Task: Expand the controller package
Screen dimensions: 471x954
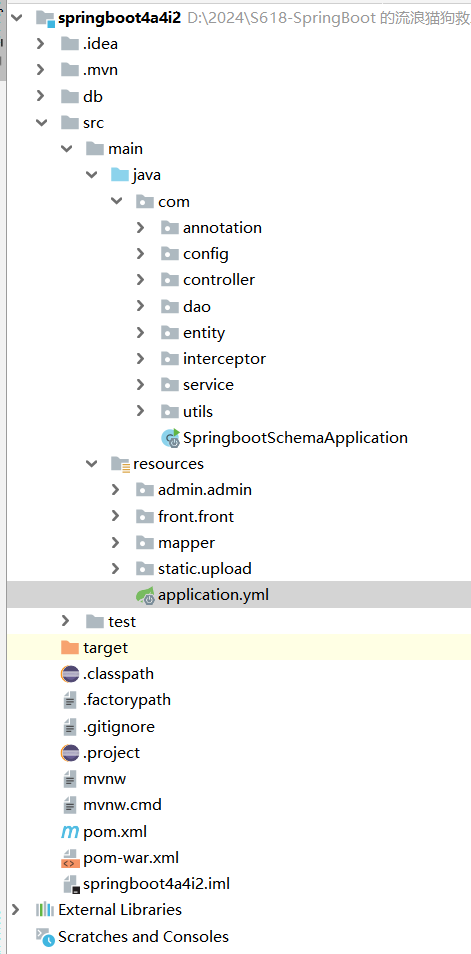Action: coord(141,280)
